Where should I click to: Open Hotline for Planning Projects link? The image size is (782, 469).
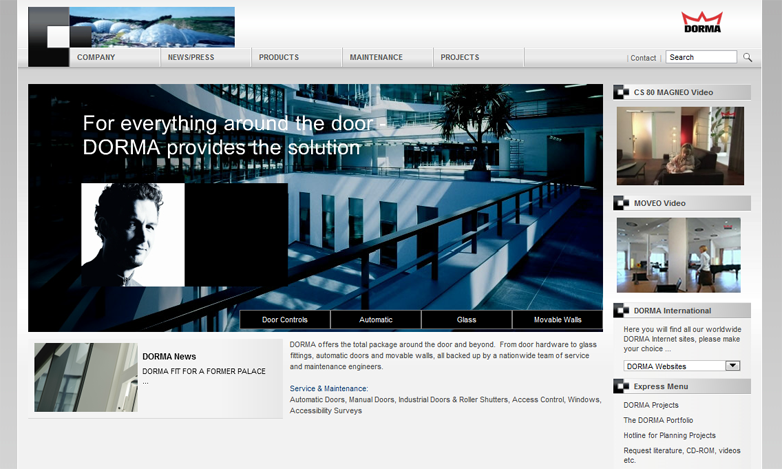coord(669,435)
